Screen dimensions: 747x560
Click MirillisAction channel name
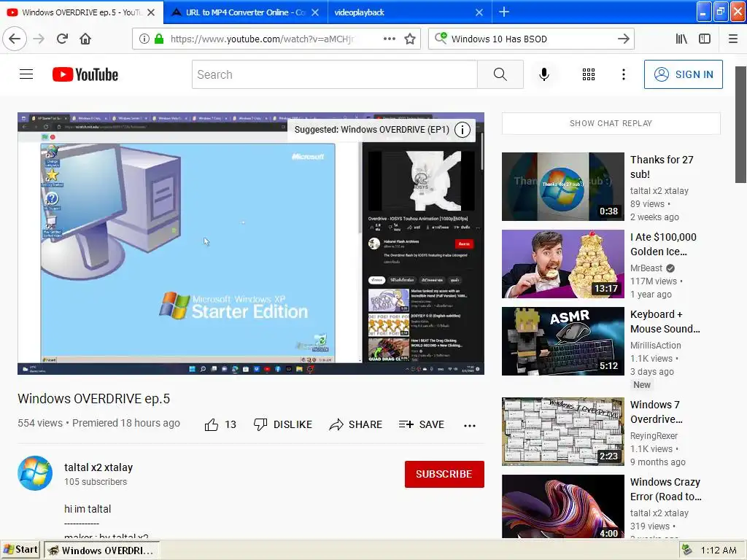coord(656,345)
